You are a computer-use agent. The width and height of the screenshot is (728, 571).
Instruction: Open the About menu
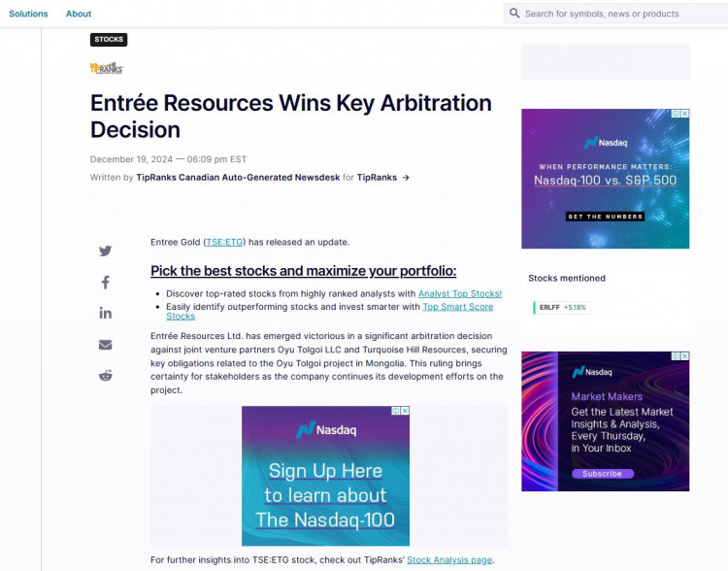pos(79,14)
